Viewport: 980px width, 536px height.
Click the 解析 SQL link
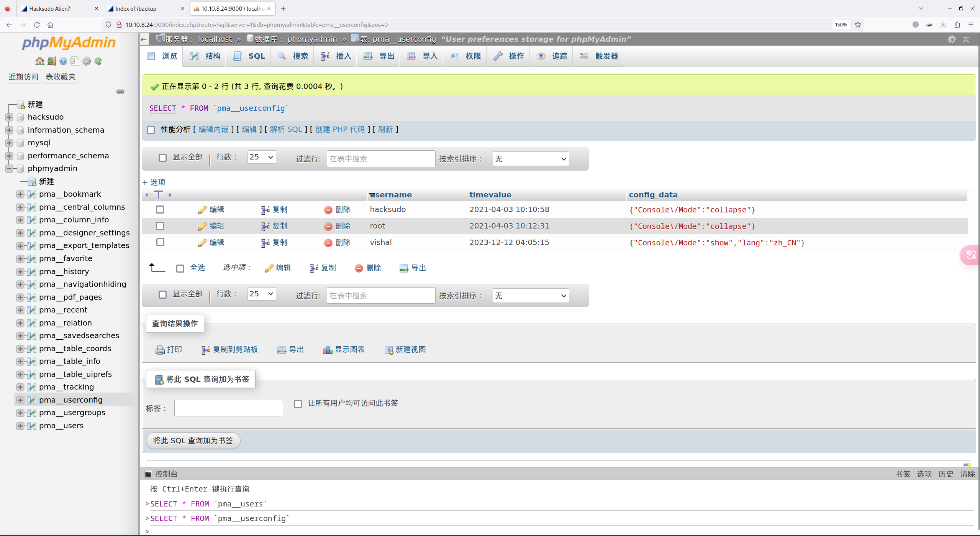coord(286,130)
